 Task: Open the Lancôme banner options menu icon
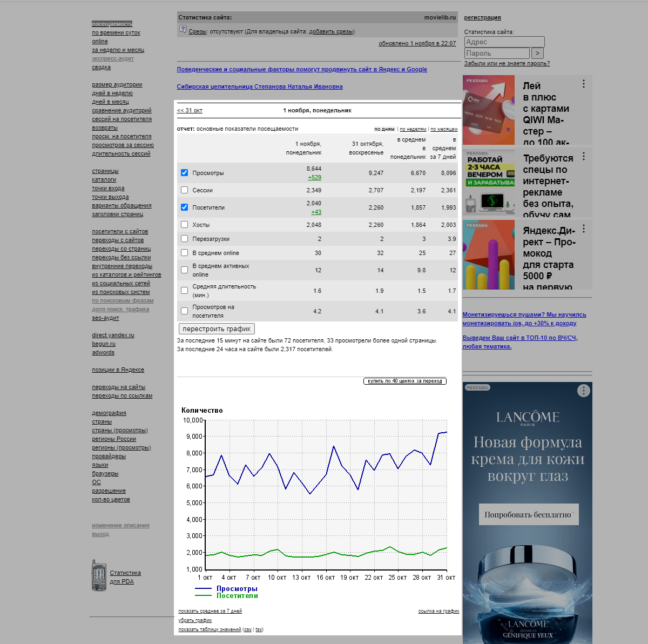coord(584,391)
